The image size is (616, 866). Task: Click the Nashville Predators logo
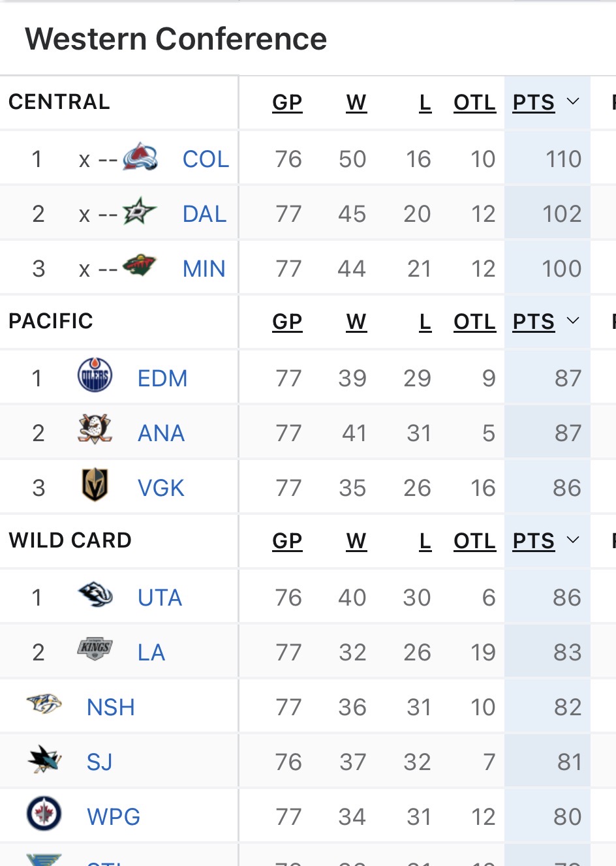click(x=44, y=705)
